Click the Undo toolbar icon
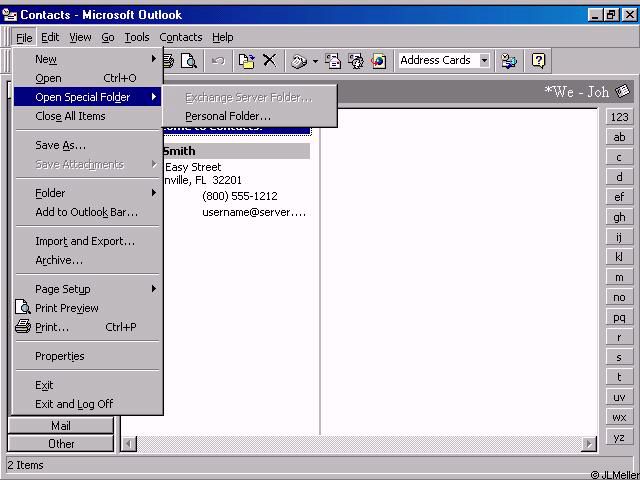Viewport: 640px width, 480px height. pos(218,61)
